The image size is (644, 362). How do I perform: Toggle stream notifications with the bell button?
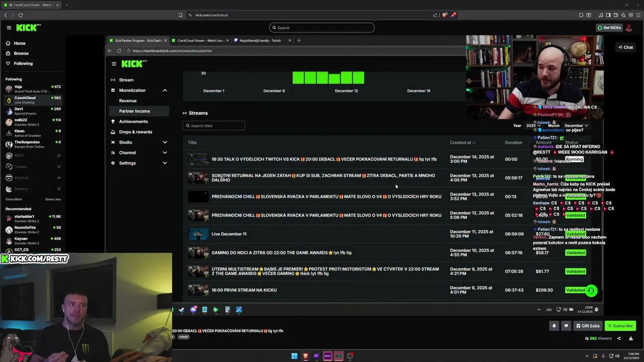[x=554, y=326]
